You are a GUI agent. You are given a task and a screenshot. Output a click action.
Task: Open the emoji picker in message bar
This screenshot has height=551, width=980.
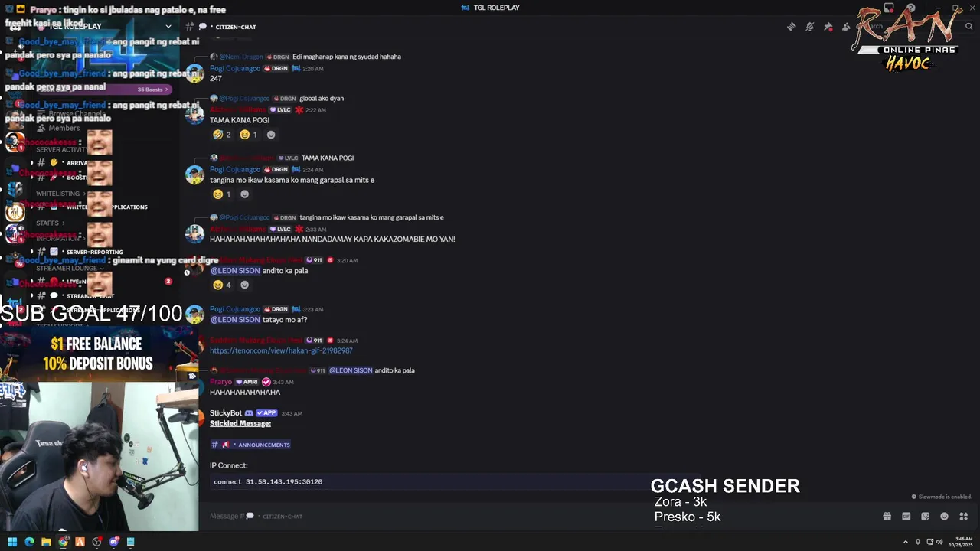944,517
